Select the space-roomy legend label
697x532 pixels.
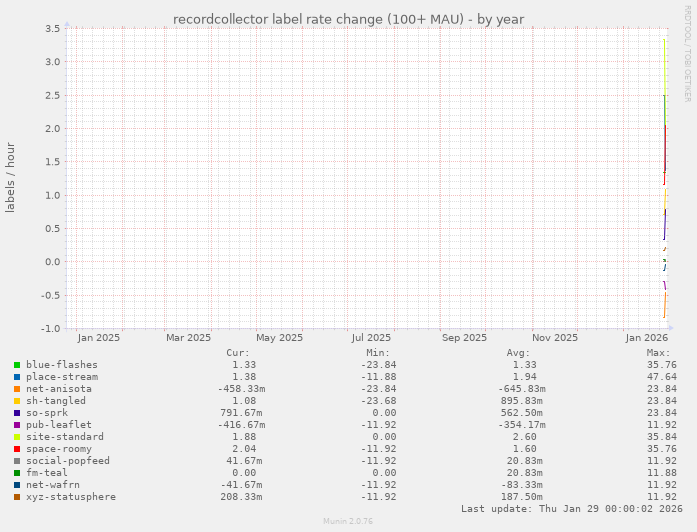tap(59, 449)
